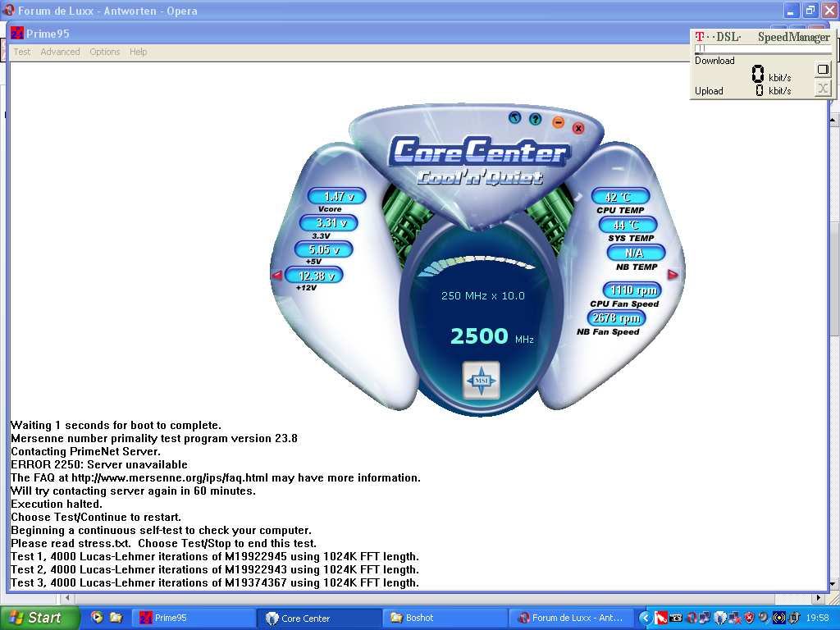This screenshot has width=840, height=630.
Task: Click the 2500 MHz clock display
Action: pos(492,336)
